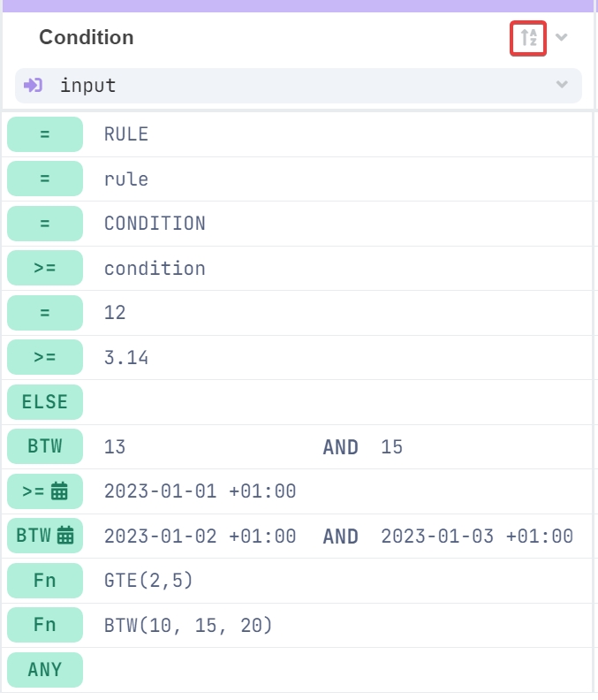The width and height of the screenshot is (598, 700).
Task: Click the 2023-01-01 +01:00 date value
Action: click(x=200, y=491)
